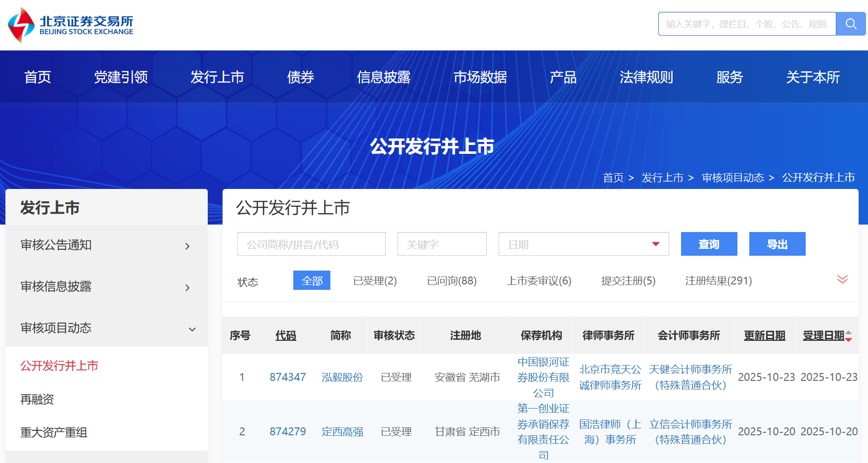Click the 查询 button
This screenshot has width=868, height=463.
(x=709, y=244)
